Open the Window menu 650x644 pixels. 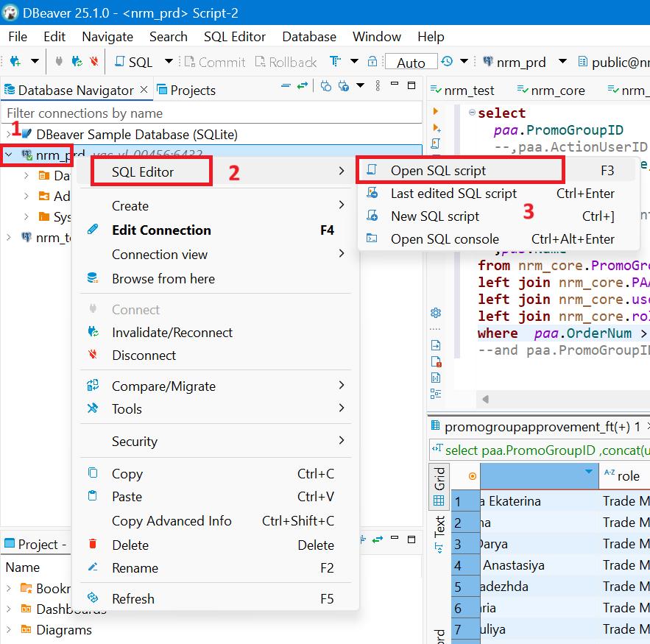click(377, 37)
